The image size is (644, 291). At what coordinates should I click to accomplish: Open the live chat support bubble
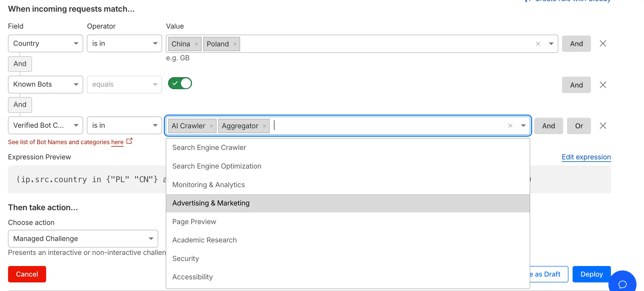point(622,284)
